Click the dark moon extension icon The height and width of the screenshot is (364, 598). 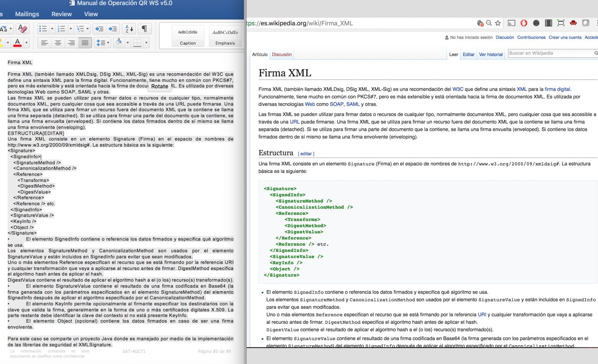tap(536, 23)
